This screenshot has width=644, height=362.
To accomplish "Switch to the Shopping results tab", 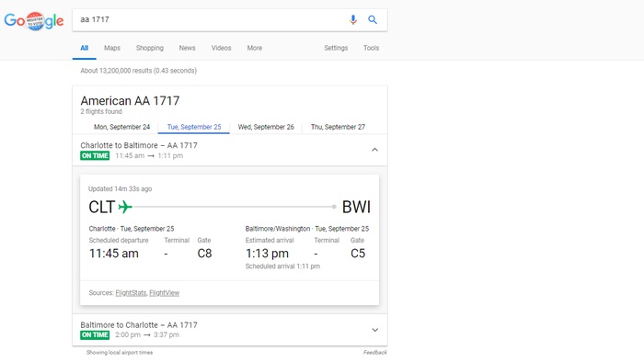I will coord(149,48).
